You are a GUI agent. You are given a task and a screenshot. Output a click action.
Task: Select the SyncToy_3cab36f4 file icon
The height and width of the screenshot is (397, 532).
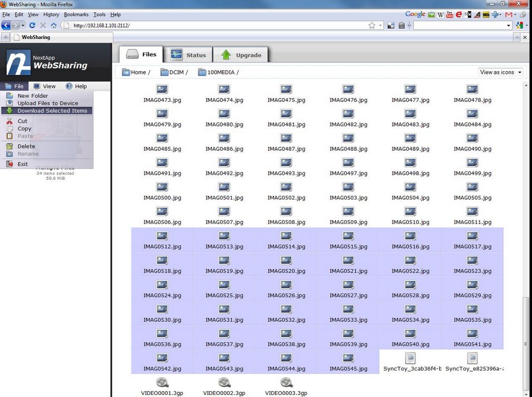click(410, 358)
